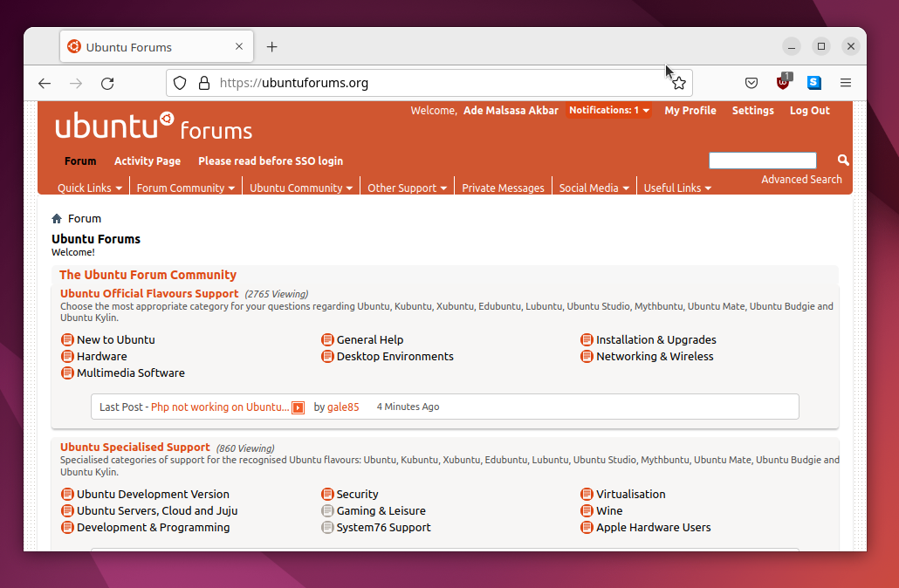Open Ubuntu Specialised Support category
Viewport: 899px width, 588px height.
pyautogui.click(x=134, y=447)
